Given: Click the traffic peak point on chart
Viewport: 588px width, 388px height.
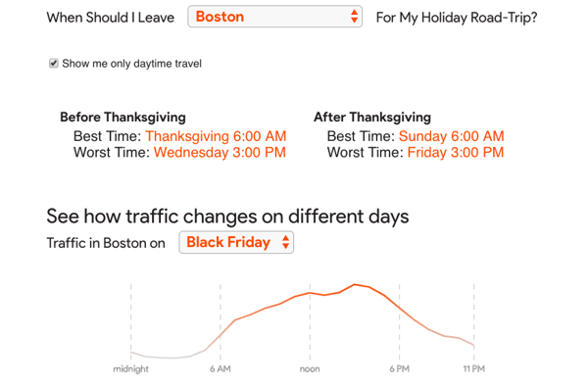Looking at the screenshot, I should tap(355, 284).
